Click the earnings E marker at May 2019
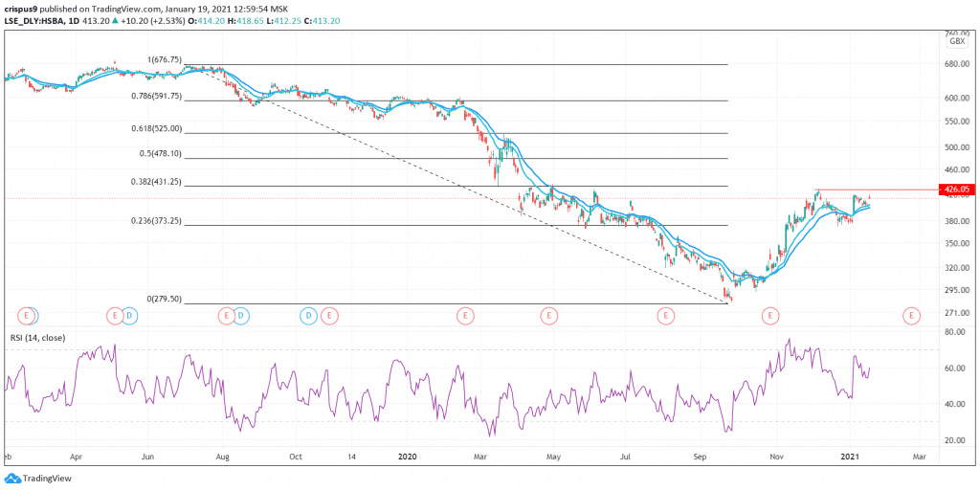The image size is (980, 491). click(115, 316)
